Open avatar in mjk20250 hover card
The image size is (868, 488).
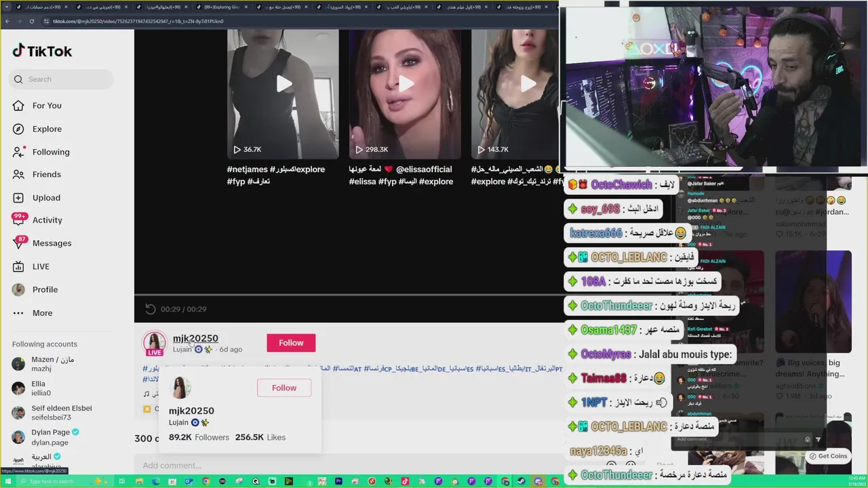180,388
